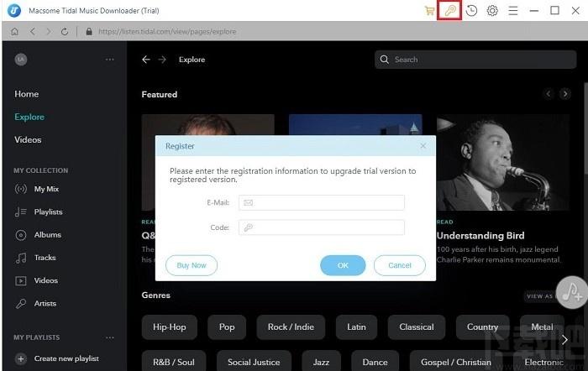Open the Videos item under Home
The image size is (588, 371).
pyautogui.click(x=28, y=139)
